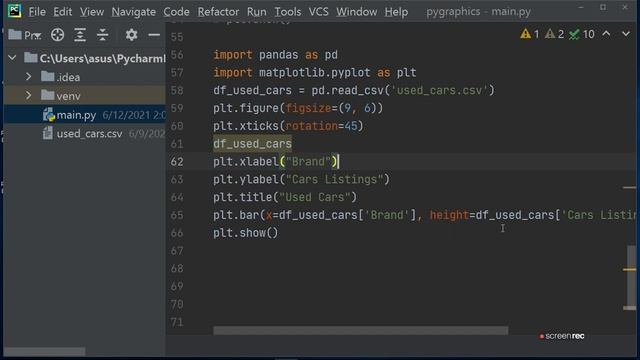This screenshot has height=360, width=640.
Task: Click the 'used_cars.csv' string in code
Action: tap(440, 90)
